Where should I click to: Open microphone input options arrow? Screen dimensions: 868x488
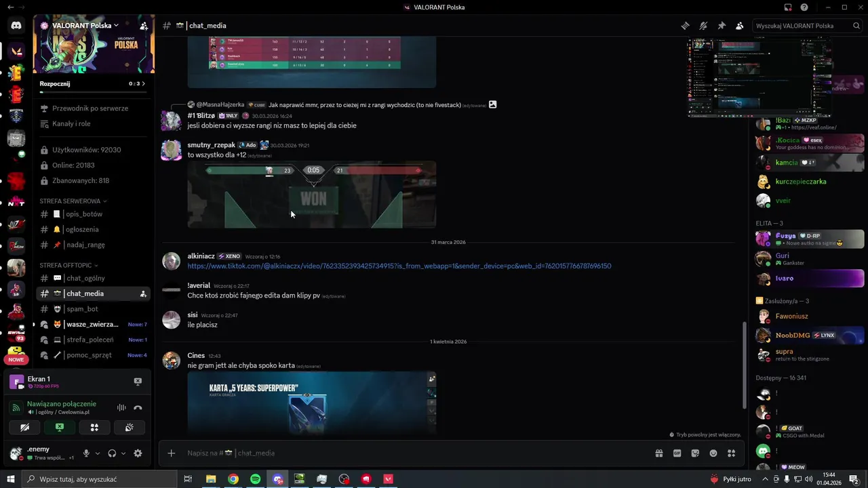pos(97,453)
